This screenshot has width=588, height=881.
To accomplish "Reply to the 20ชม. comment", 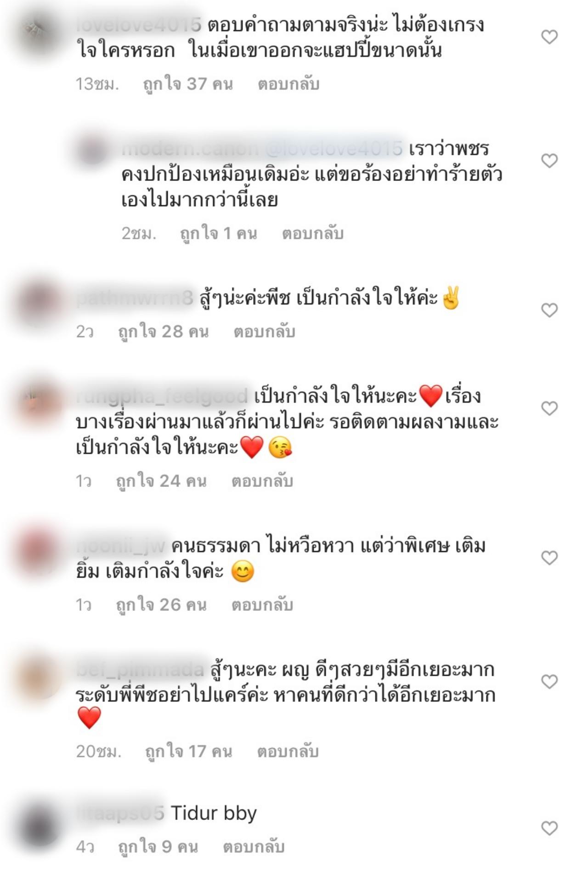I will click(x=288, y=751).
